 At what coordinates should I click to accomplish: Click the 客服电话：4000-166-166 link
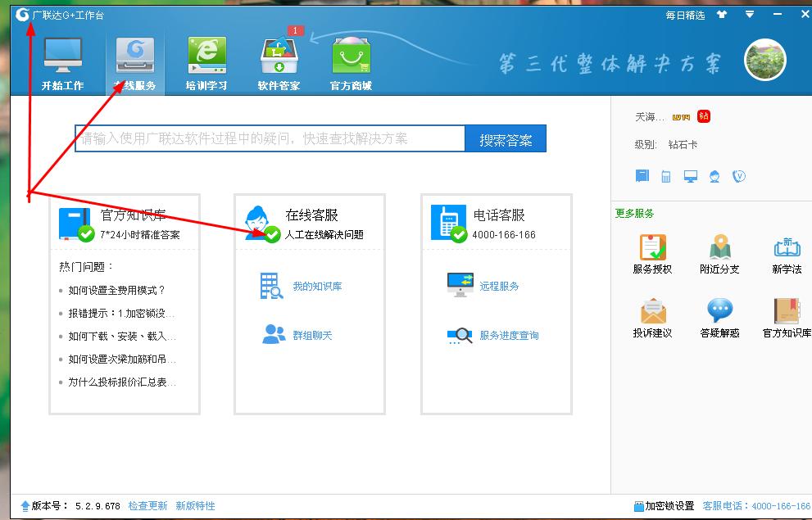[x=756, y=505]
